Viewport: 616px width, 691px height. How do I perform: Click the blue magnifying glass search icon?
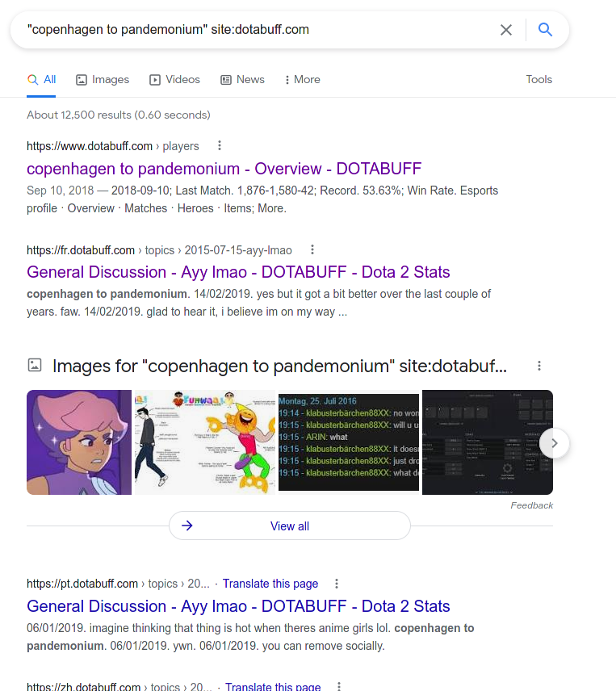[545, 30]
